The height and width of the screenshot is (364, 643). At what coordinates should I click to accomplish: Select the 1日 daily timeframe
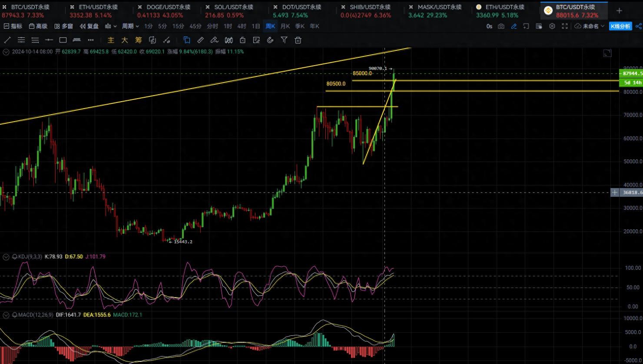[x=256, y=26]
